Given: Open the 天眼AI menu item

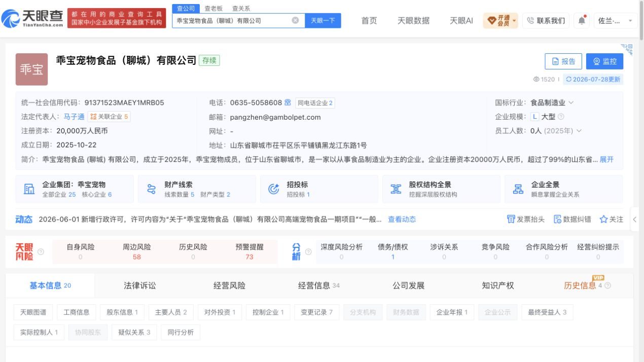Looking at the screenshot, I should point(461,21).
